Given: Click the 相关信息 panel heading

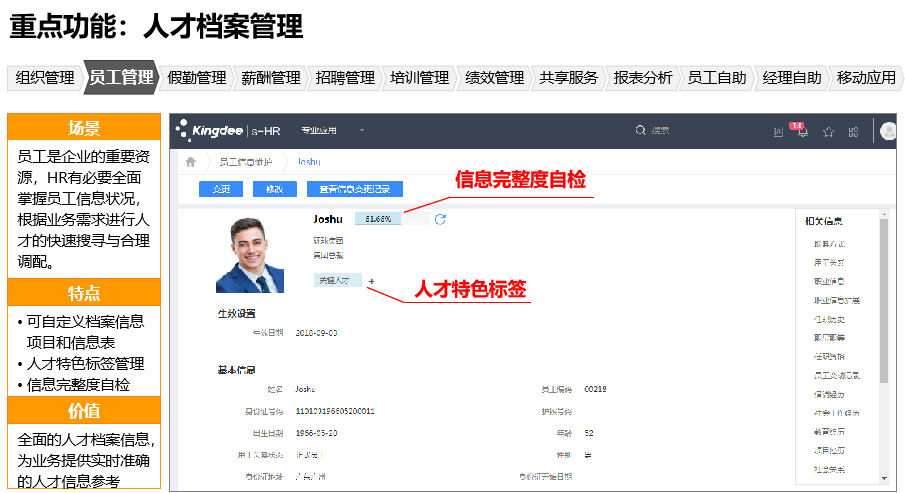Looking at the screenshot, I should pos(824,221).
